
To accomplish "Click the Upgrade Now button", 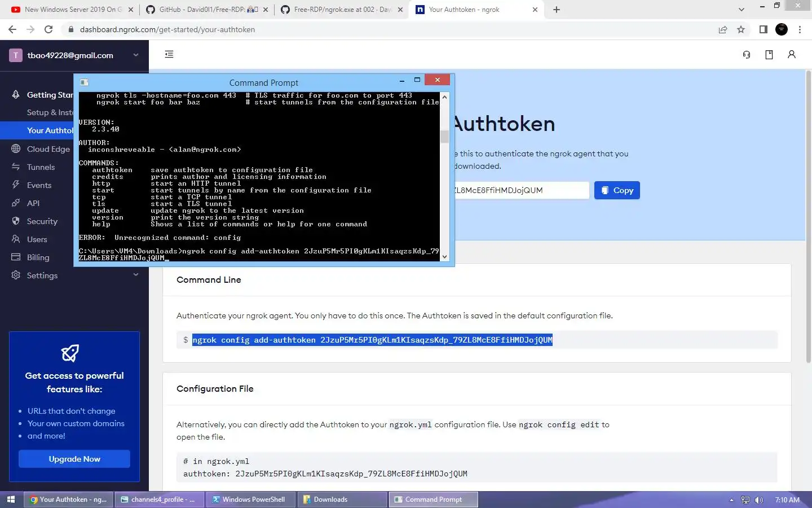I will point(74,459).
